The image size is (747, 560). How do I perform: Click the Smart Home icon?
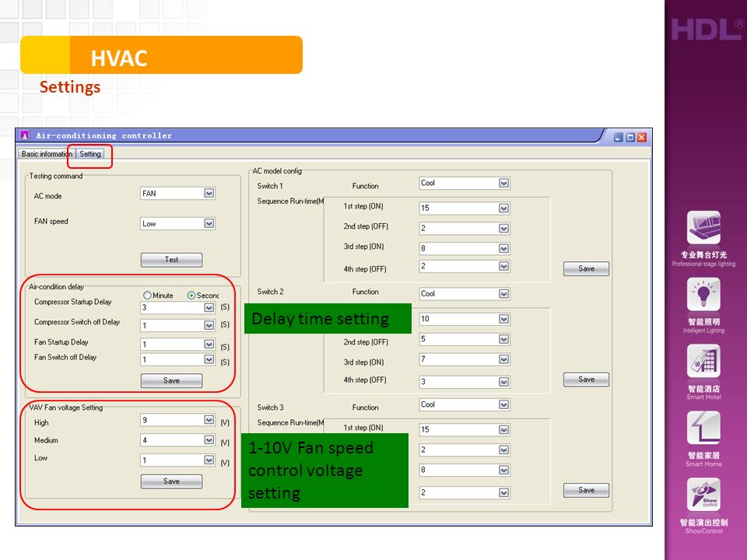[x=703, y=428]
